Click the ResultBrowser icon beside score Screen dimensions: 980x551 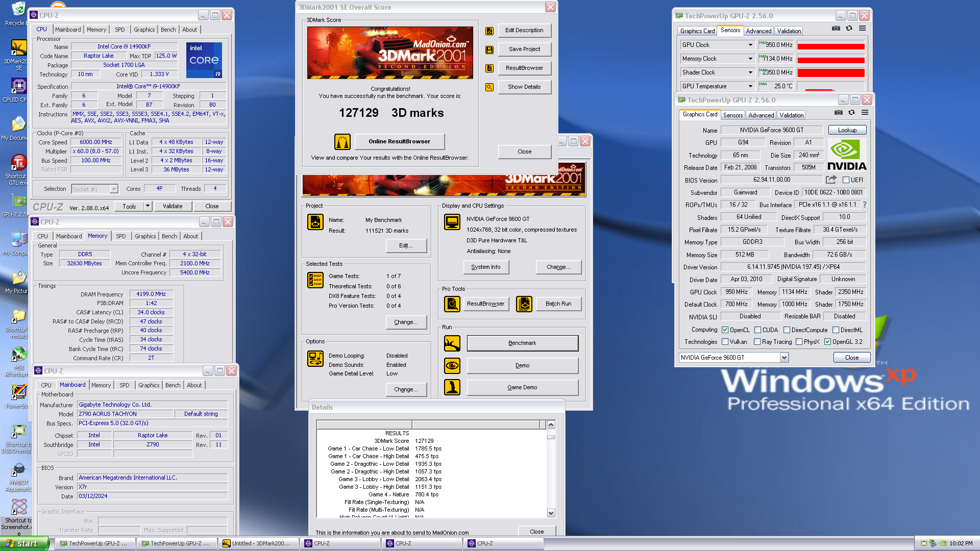489,68
